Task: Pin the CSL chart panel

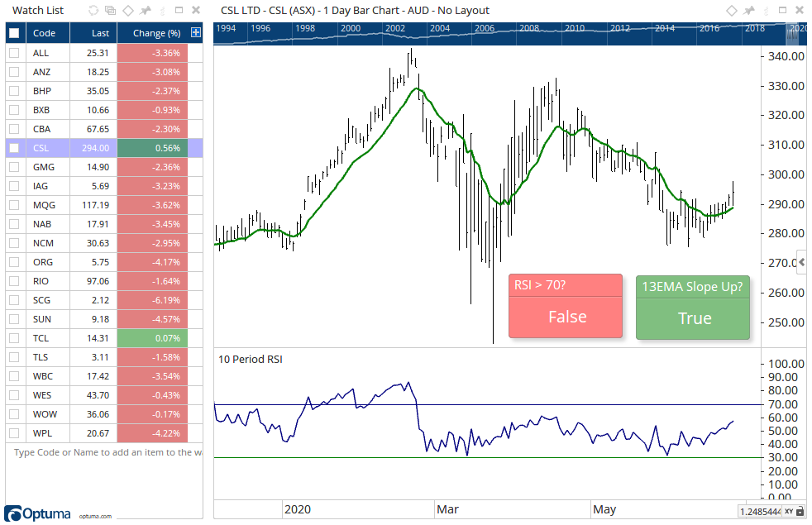Action: [749, 11]
